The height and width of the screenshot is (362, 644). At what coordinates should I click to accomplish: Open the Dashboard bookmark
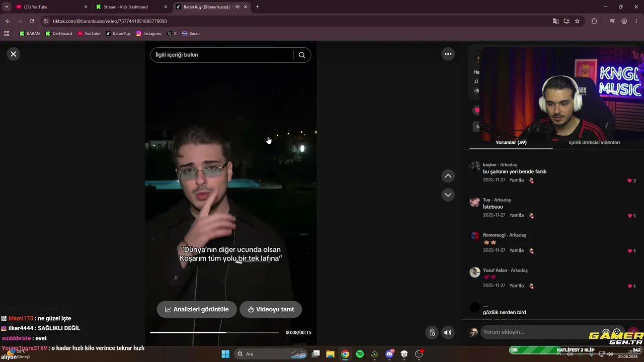pyautogui.click(x=59, y=34)
